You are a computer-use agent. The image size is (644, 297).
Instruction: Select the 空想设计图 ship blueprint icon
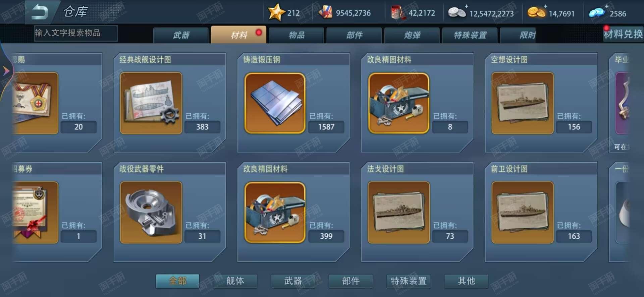click(522, 103)
